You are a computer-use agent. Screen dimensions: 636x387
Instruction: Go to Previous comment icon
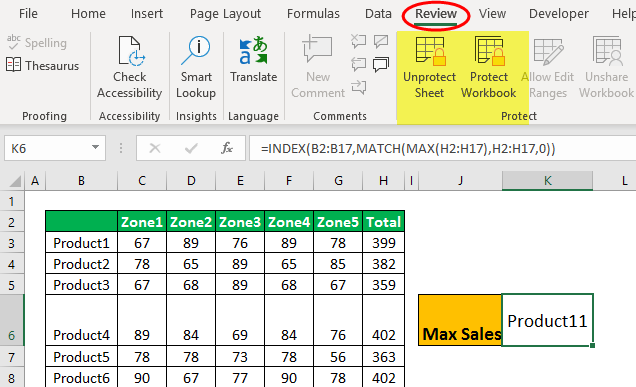tap(358, 64)
